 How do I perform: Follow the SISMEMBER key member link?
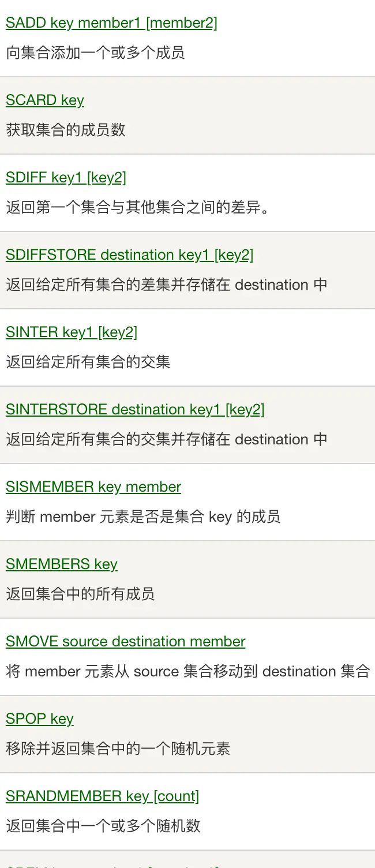93,487
